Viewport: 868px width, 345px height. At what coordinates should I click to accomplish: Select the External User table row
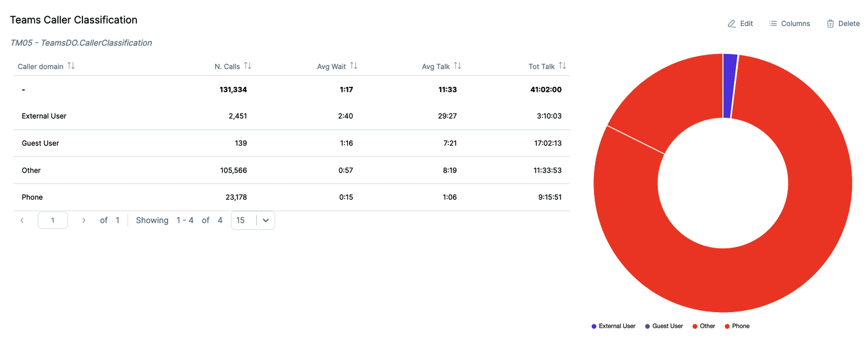tap(291, 116)
